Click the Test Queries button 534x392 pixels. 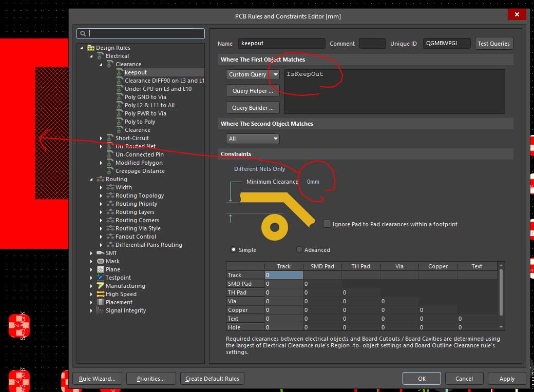click(x=493, y=44)
